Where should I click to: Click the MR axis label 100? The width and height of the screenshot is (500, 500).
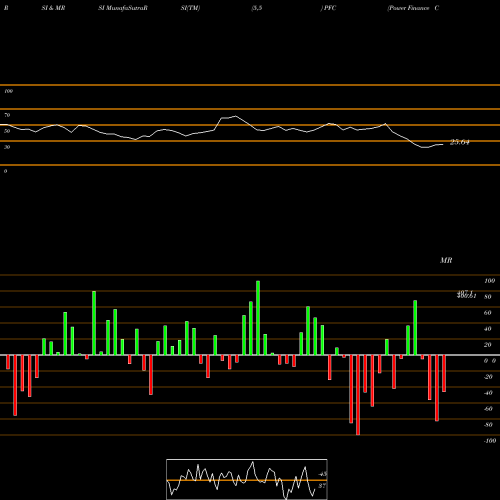[489, 281]
